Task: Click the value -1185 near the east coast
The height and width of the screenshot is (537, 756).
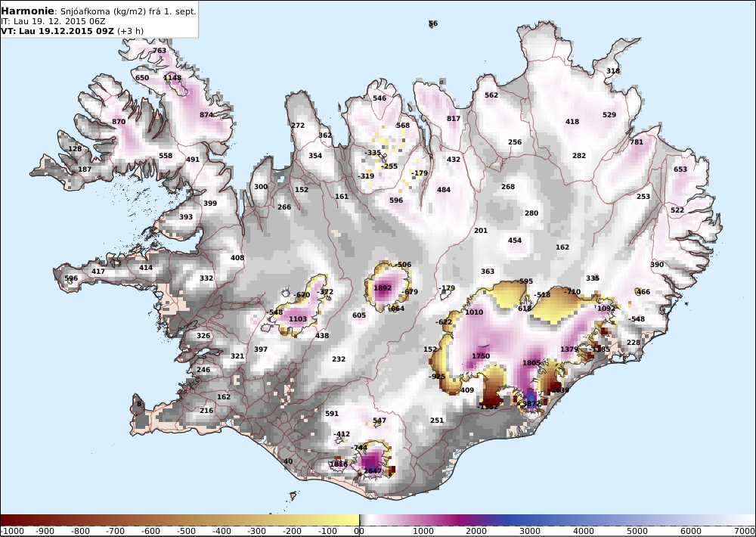Action: click(x=599, y=349)
